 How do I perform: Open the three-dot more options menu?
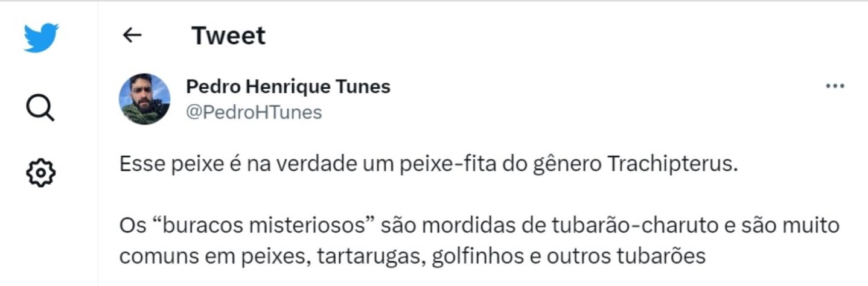pos(834,86)
